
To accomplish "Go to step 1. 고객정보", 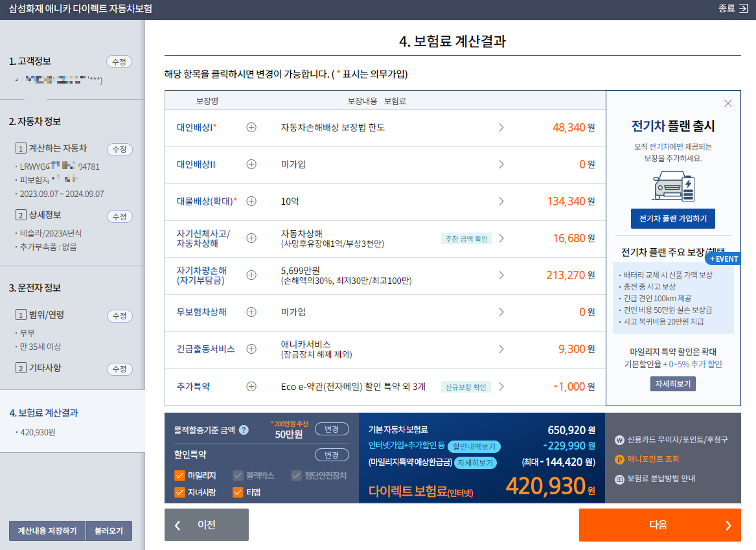I will pyautogui.click(x=30, y=61).
